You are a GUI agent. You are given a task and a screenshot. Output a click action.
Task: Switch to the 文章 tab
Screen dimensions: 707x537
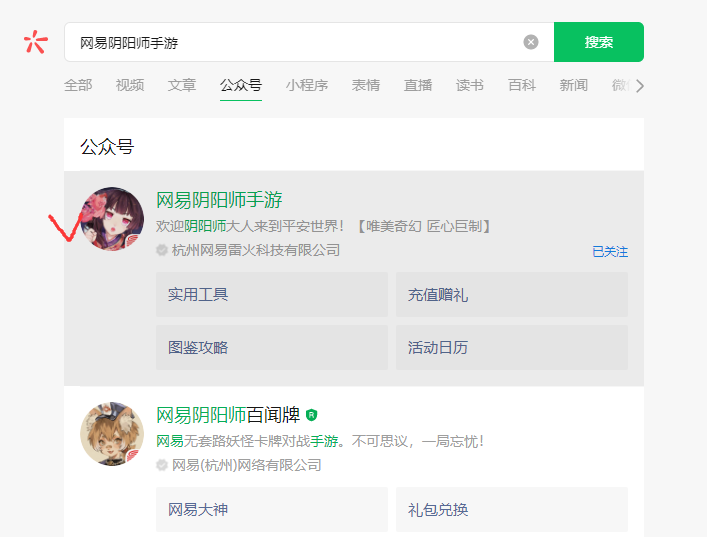click(182, 85)
